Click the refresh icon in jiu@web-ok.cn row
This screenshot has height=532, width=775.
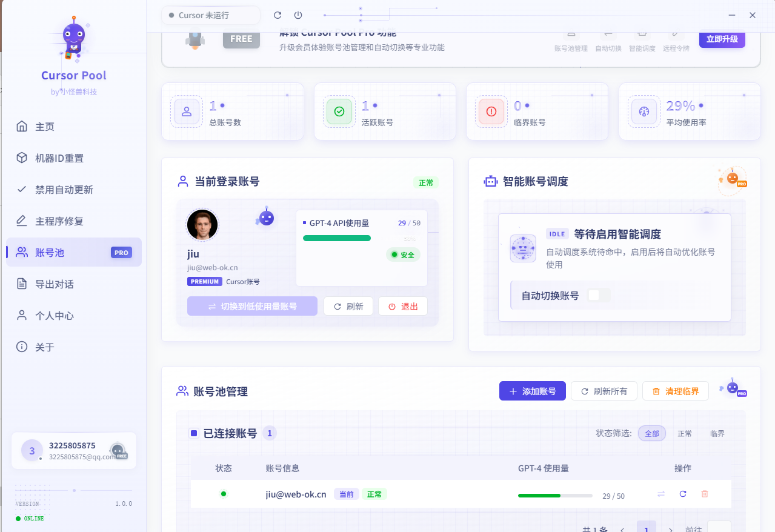pos(683,494)
